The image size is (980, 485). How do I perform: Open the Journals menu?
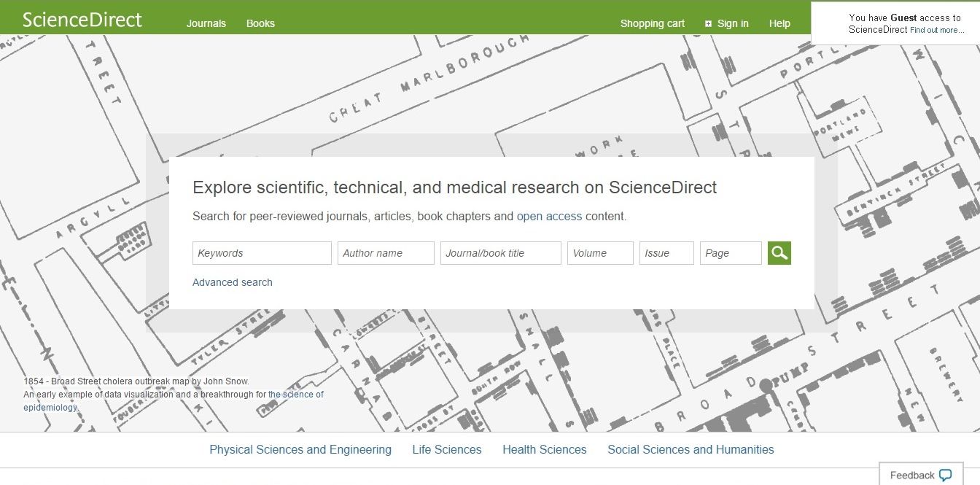click(206, 23)
